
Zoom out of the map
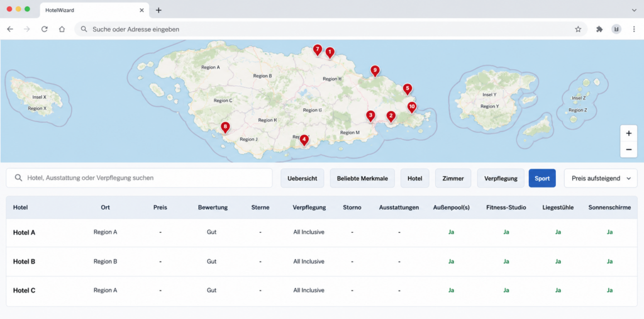628,150
